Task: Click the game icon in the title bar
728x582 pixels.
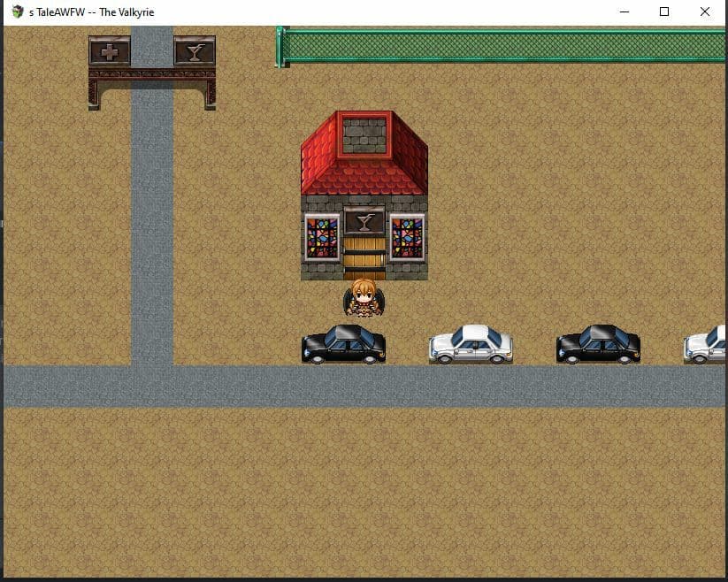Action: click(18, 11)
